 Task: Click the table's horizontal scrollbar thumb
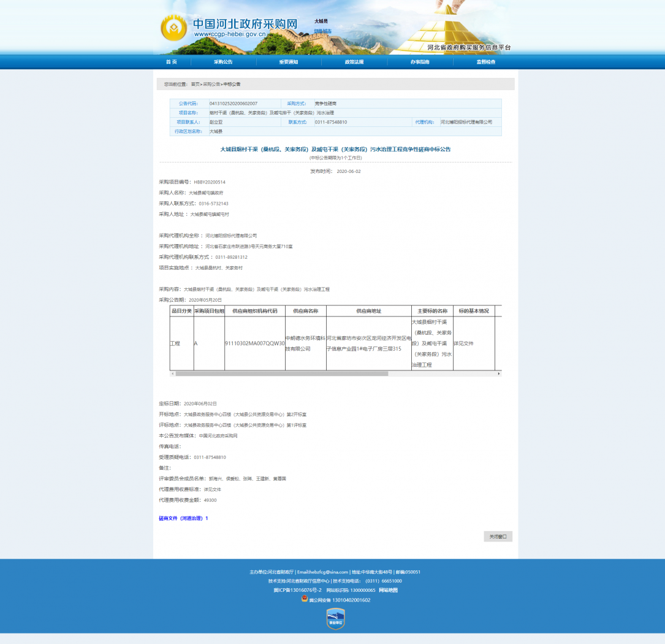pyautogui.click(x=282, y=374)
